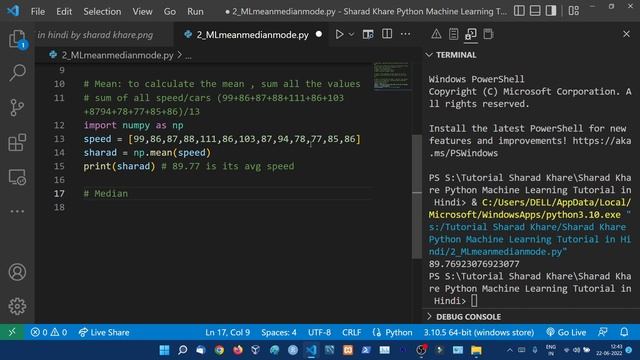Open Google Chrome from taskbar
The width and height of the screenshot is (640, 360).
[x=219, y=350]
